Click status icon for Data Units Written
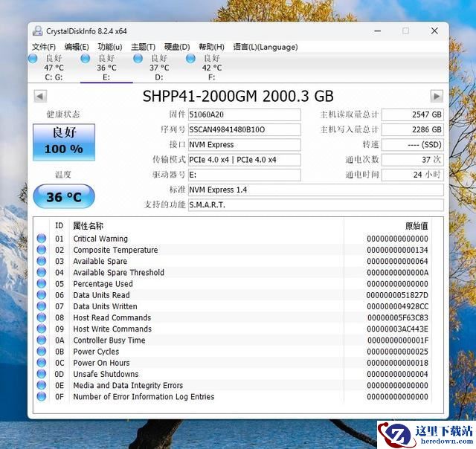Viewport: 476px width, 449px height. pyautogui.click(x=42, y=306)
